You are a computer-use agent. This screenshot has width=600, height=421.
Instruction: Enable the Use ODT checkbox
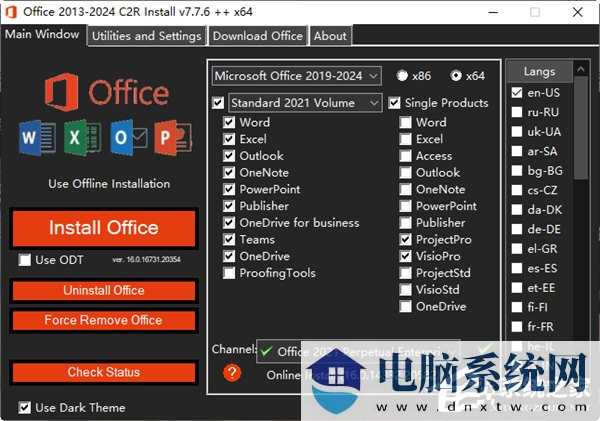tap(25, 260)
